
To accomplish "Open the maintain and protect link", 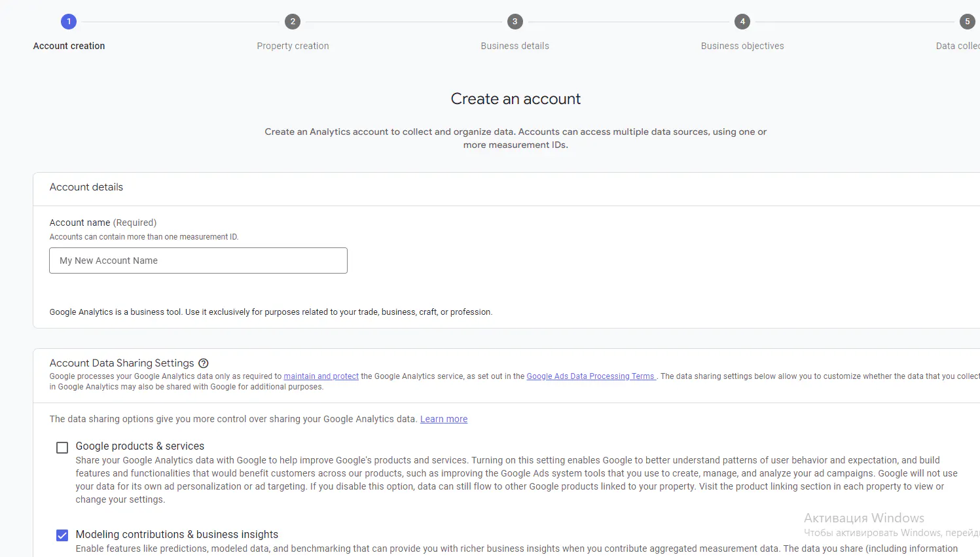I will pos(321,376).
